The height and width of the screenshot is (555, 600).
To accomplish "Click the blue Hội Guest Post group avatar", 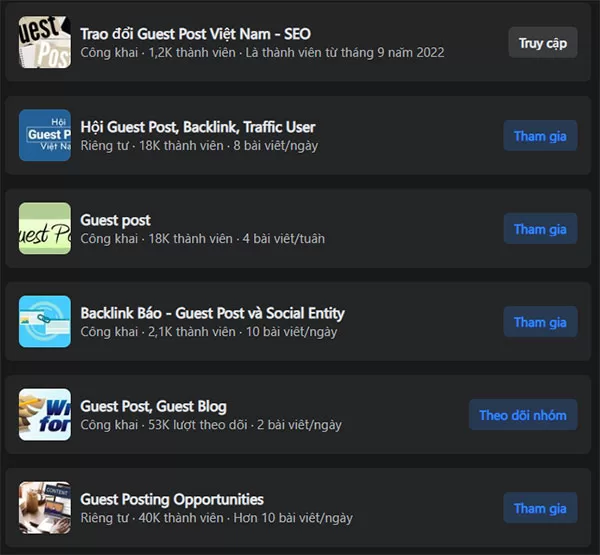I will (45, 135).
